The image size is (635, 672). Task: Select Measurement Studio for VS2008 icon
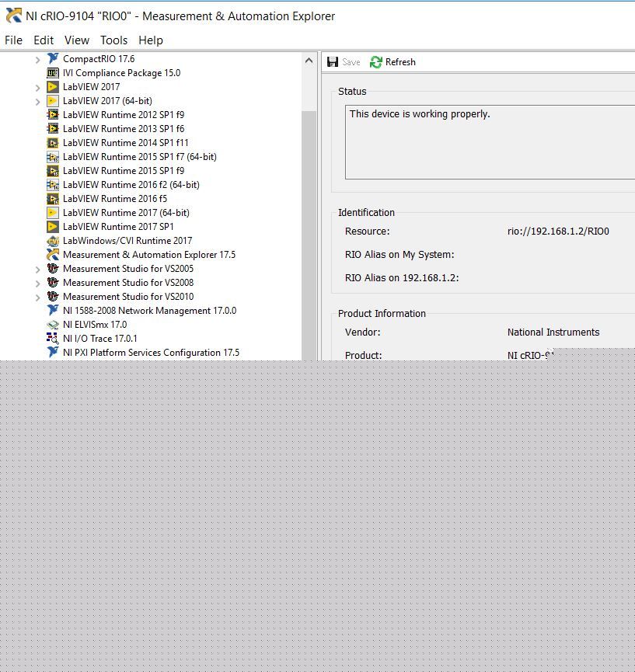tap(52, 283)
